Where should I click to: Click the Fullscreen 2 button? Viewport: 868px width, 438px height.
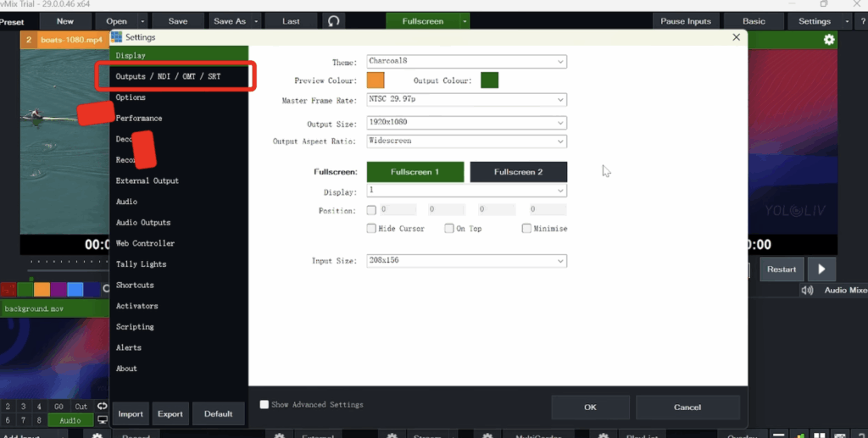point(518,172)
